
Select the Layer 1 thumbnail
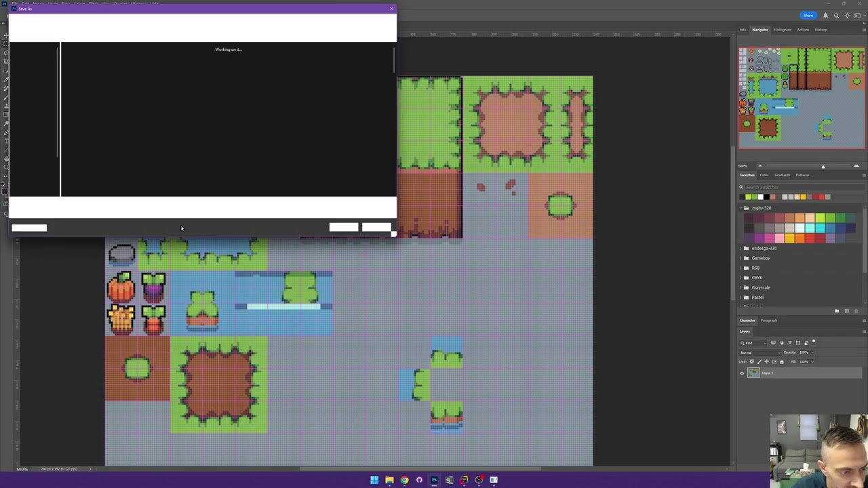point(753,373)
